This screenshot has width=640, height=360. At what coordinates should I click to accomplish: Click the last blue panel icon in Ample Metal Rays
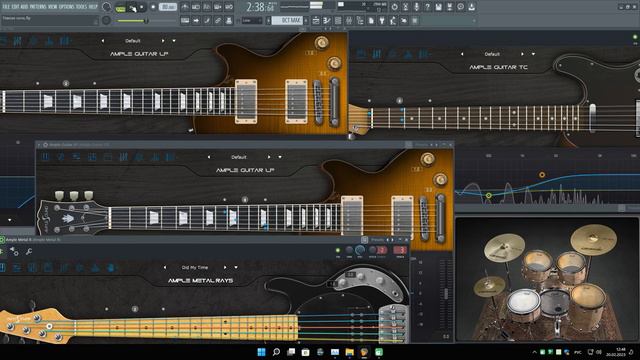pos(111,268)
